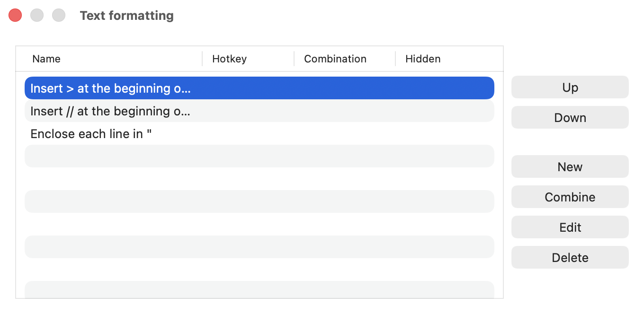This screenshot has width=644, height=314.
Task: Move the selected item Down
Action: (x=570, y=118)
